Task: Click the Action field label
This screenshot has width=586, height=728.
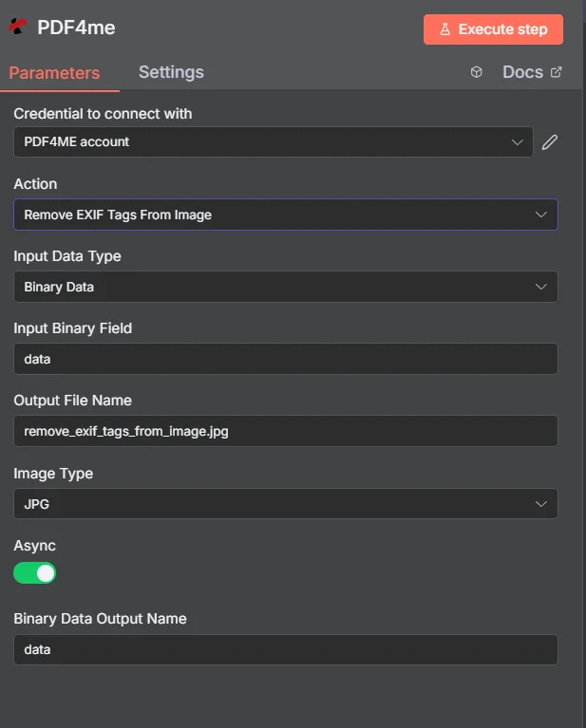Action: click(35, 184)
